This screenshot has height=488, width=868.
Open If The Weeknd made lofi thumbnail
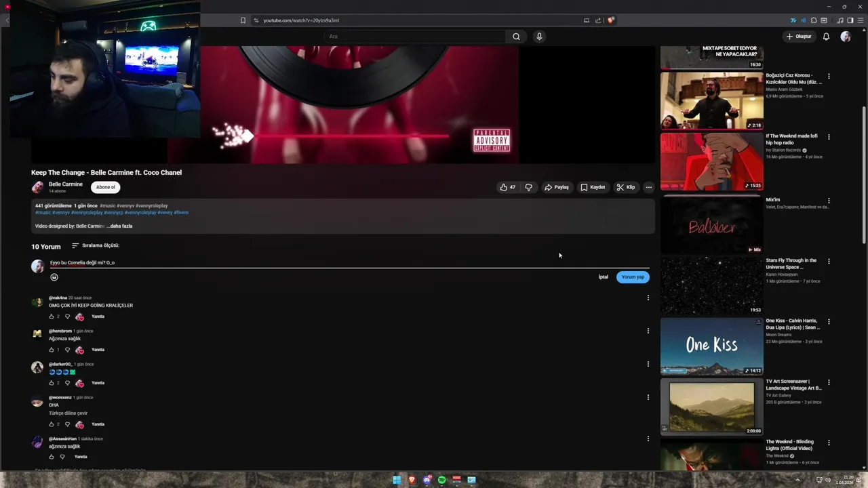711,161
